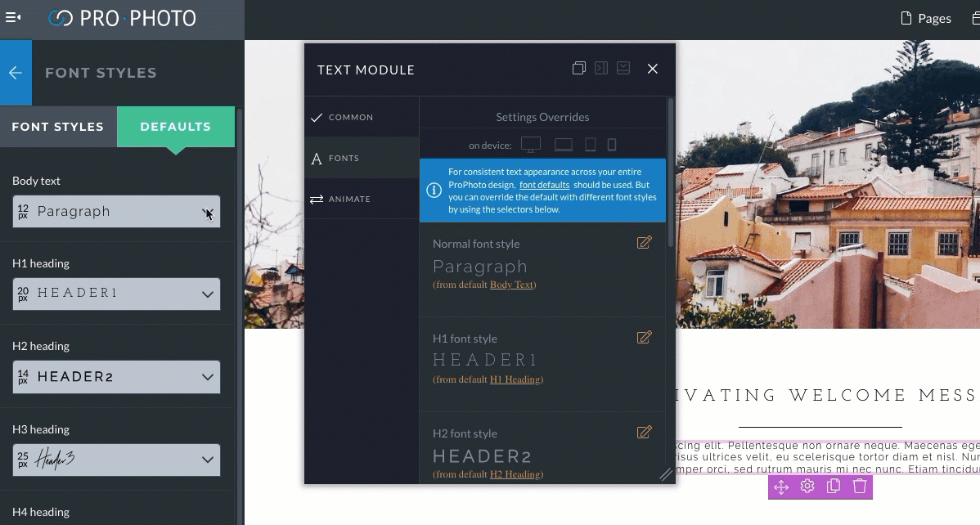Click the ProPhoto logo

[122, 18]
